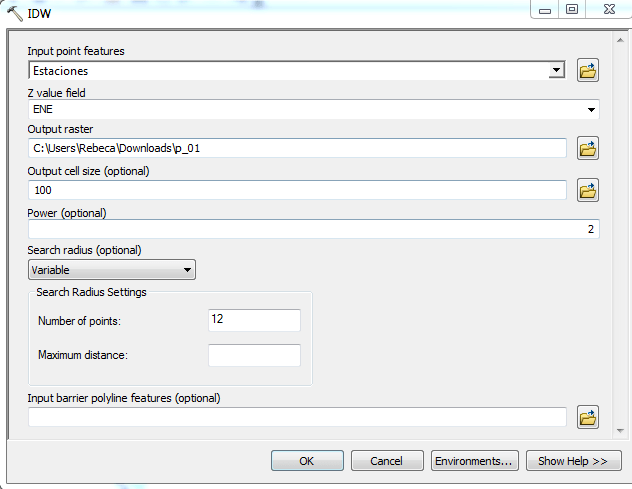Browse for Input point features folder icon
The width and height of the screenshot is (632, 489).
click(x=588, y=70)
